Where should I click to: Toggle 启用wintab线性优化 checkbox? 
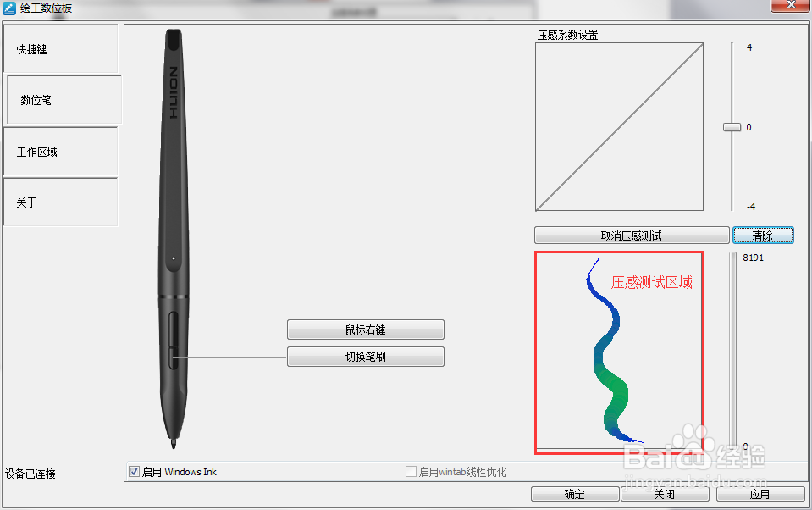411,472
